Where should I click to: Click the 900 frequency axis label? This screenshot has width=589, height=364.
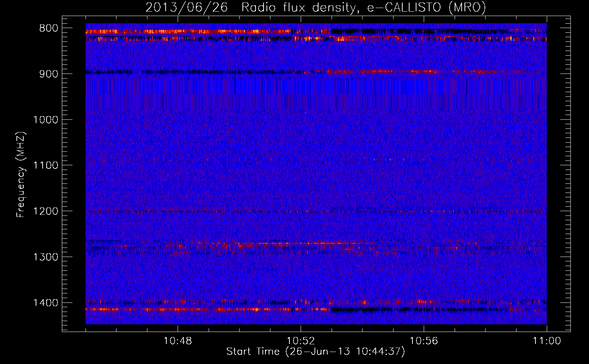[x=49, y=74]
